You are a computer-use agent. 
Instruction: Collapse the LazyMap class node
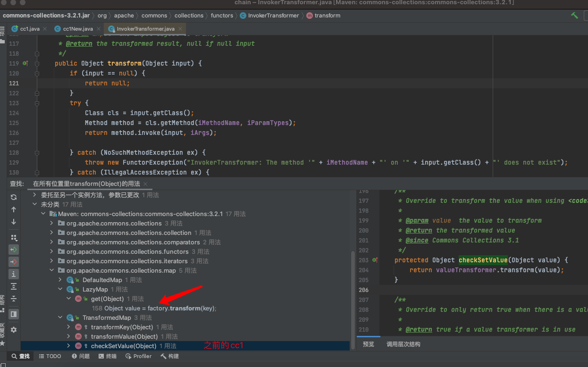click(60, 289)
